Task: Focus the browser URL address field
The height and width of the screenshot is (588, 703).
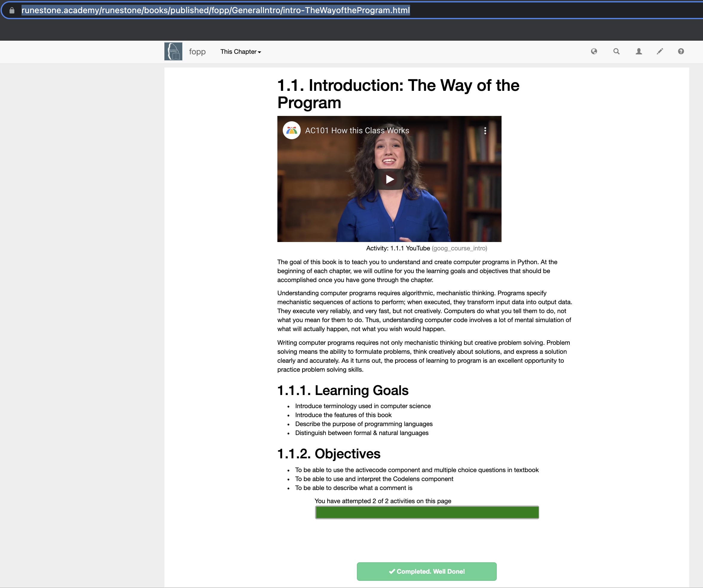Action: [x=216, y=10]
